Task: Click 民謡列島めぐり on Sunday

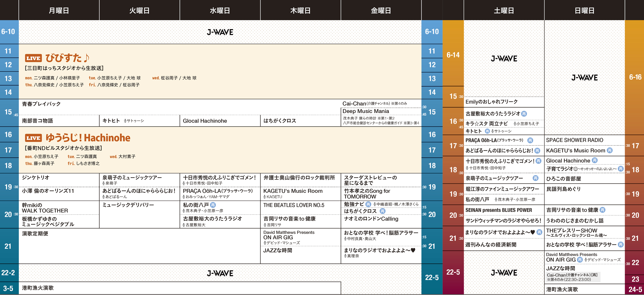Action: [x=564, y=189]
